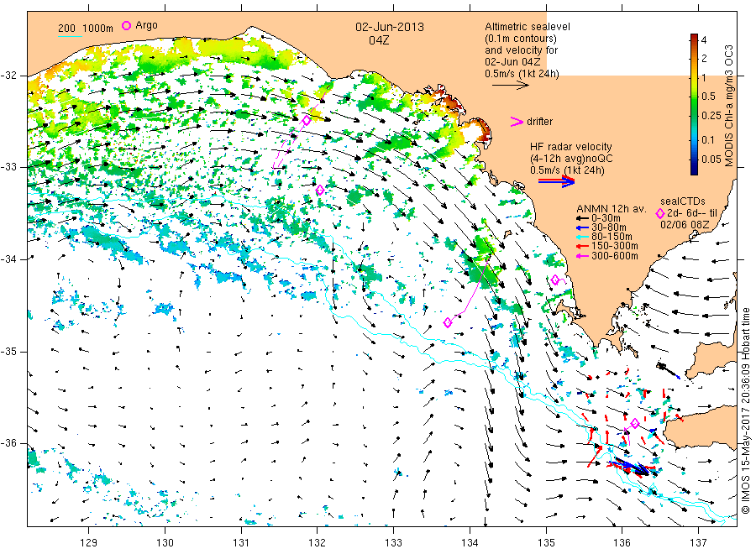This screenshot has height=554, width=756.
Task: Click the seal diamond marker near 135.1E, 34.2S
Action: [x=555, y=280]
